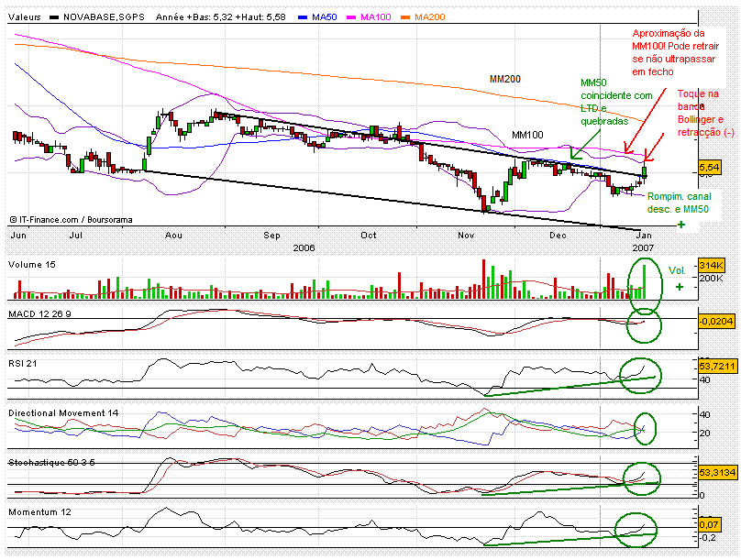The image size is (741, 560).
Task: Click the 'Directional Movement 14' panel title
Action: click(63, 413)
